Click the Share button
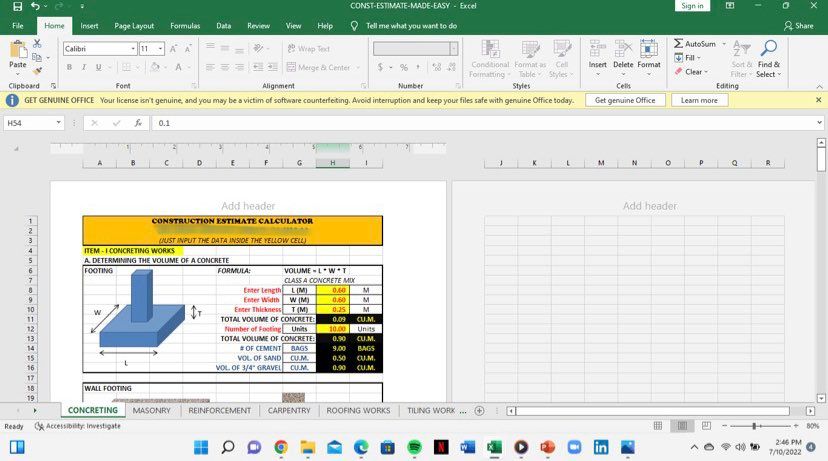Image resolution: width=828 pixels, height=461 pixels. click(x=798, y=25)
